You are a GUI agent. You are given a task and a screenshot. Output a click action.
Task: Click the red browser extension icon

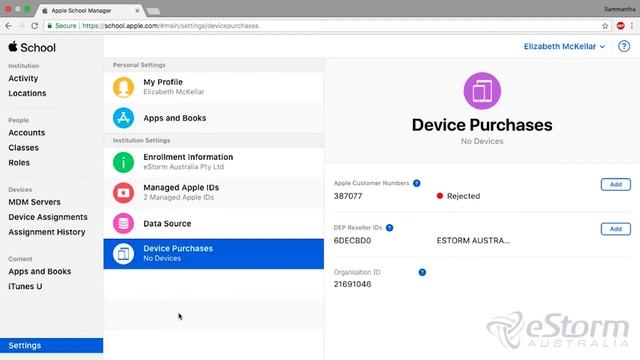click(x=620, y=26)
